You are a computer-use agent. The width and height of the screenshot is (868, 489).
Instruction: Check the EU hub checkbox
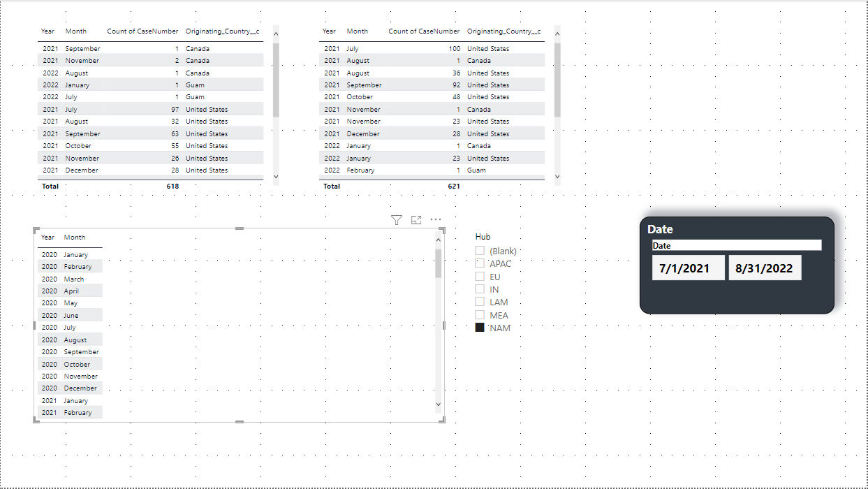click(480, 277)
